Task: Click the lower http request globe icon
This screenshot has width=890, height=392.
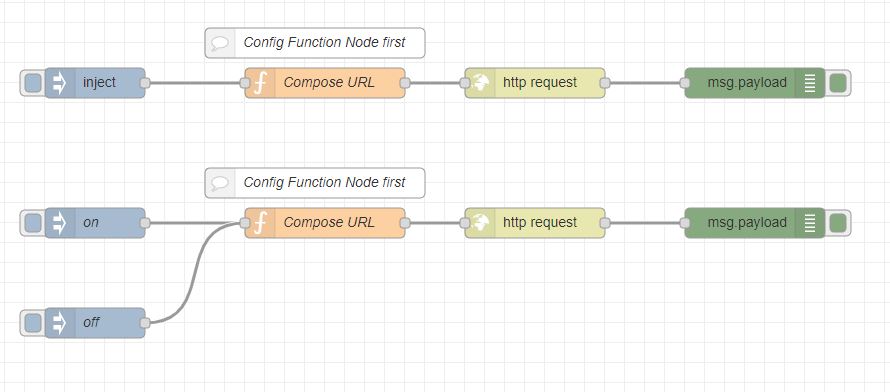Action: coord(480,223)
